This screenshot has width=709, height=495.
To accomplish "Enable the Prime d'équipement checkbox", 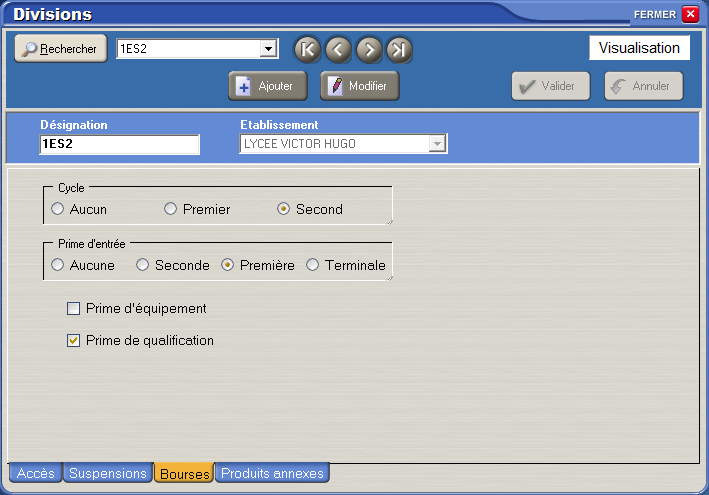I will click(73, 308).
